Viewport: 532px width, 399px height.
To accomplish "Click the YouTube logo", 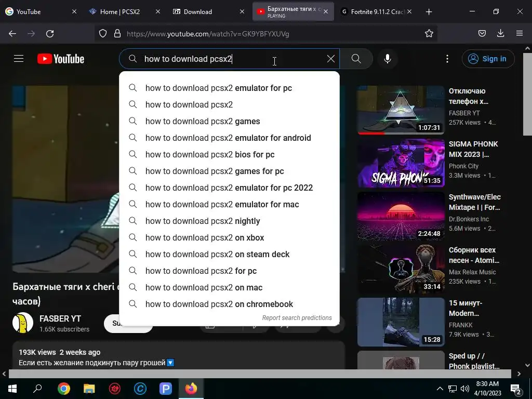I will tap(61, 59).
